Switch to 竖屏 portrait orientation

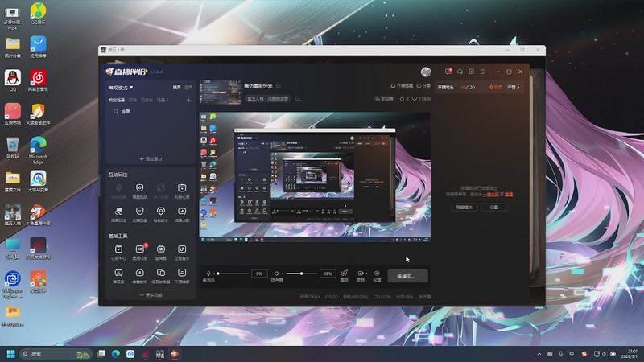[x=188, y=88]
